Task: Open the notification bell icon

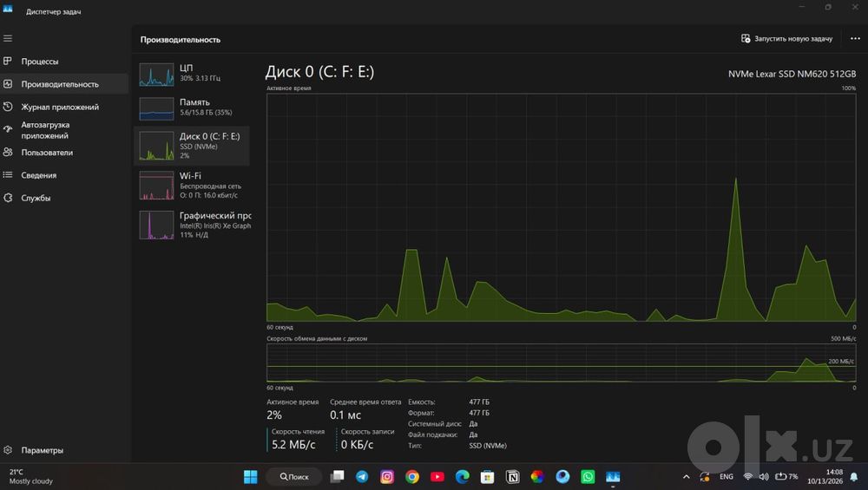Action: tap(854, 477)
